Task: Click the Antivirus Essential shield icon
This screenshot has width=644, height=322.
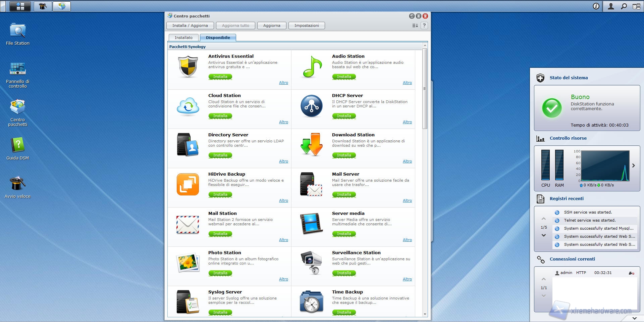Action: pos(188,67)
